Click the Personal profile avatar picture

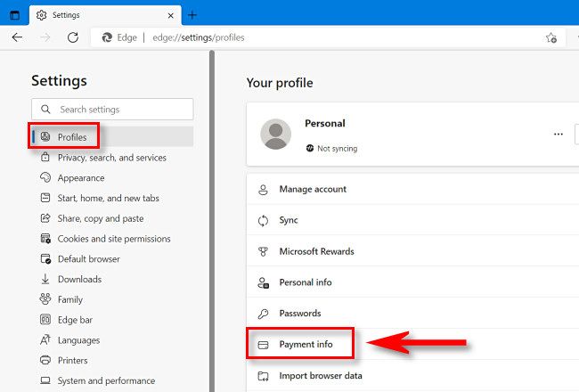275,134
